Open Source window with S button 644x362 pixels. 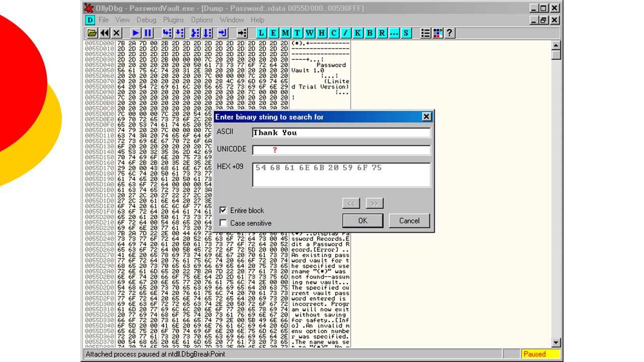pyautogui.click(x=406, y=33)
